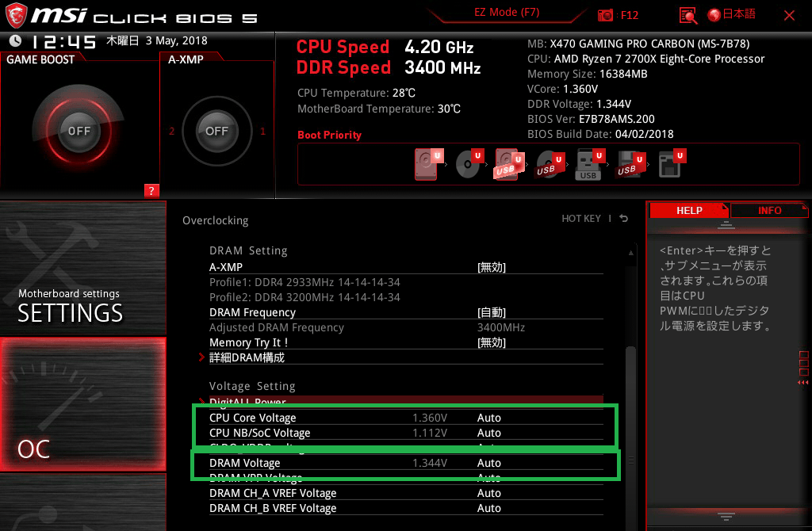The width and height of the screenshot is (812, 531).
Task: Select the USB floppy boot device icon
Action: click(630, 165)
